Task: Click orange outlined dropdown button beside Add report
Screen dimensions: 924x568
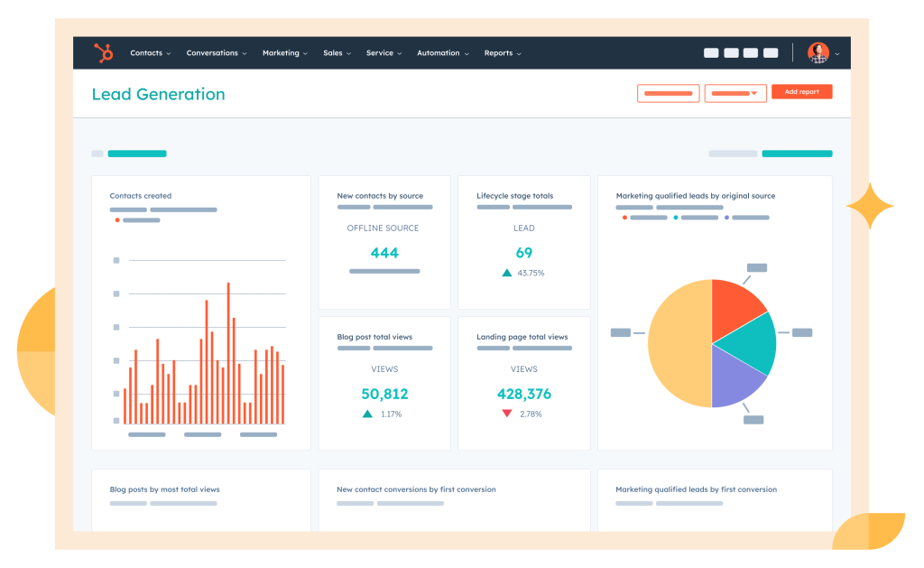Action: click(735, 93)
